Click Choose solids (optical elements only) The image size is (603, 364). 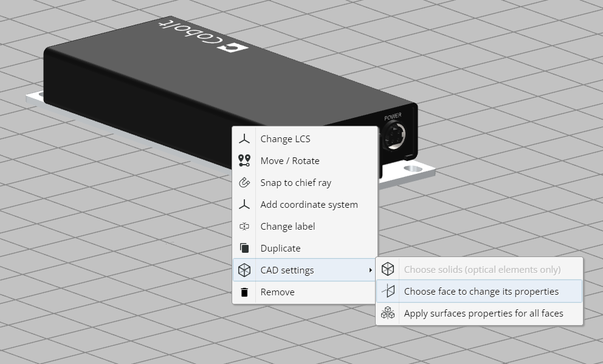pyautogui.click(x=479, y=269)
